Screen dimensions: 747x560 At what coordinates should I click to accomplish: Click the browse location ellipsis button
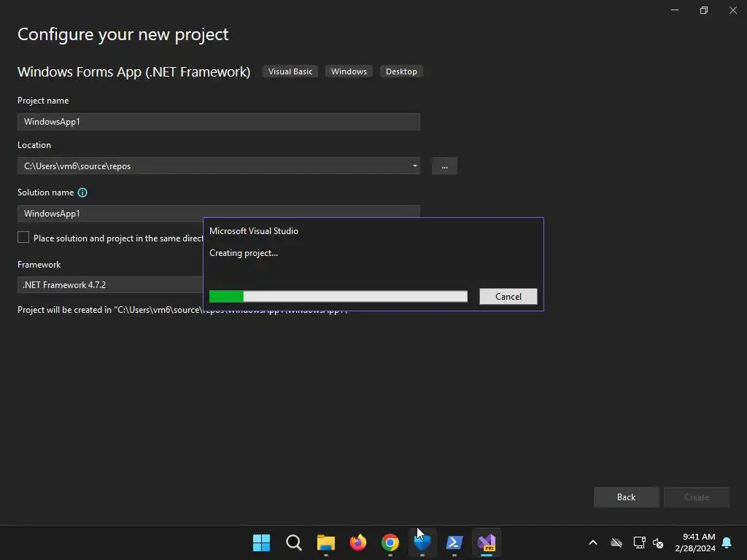click(x=444, y=166)
